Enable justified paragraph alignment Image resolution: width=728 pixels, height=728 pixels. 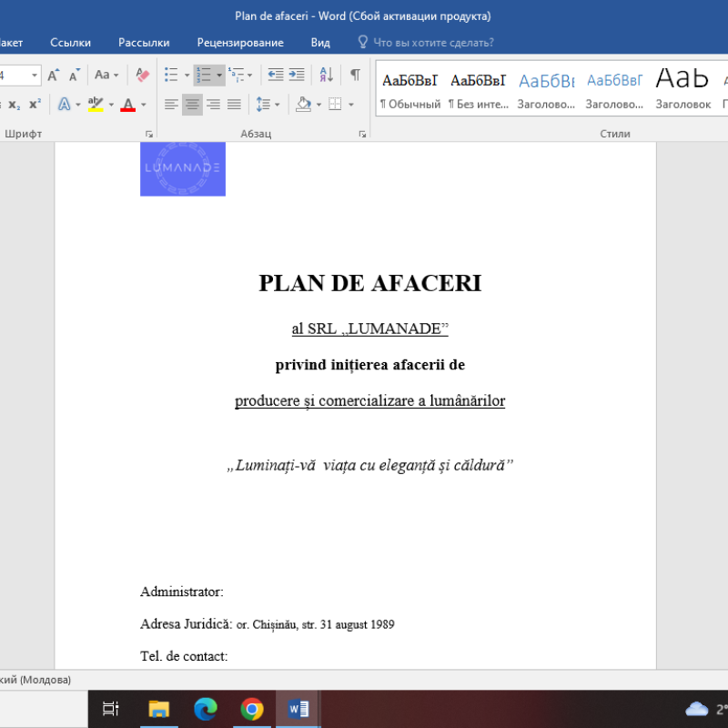click(233, 104)
